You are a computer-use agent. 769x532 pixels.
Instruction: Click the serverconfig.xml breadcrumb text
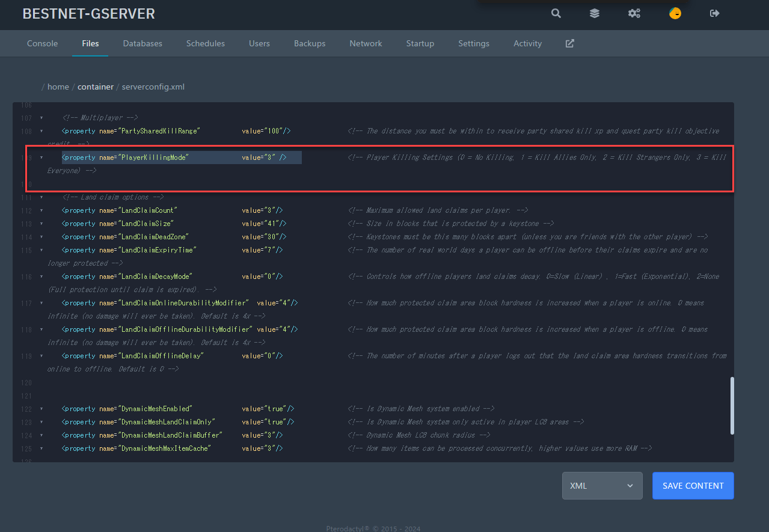tap(153, 87)
